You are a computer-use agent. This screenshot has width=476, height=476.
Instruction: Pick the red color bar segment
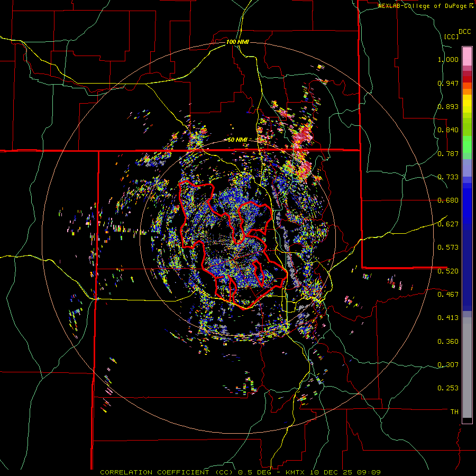[x=467, y=79]
